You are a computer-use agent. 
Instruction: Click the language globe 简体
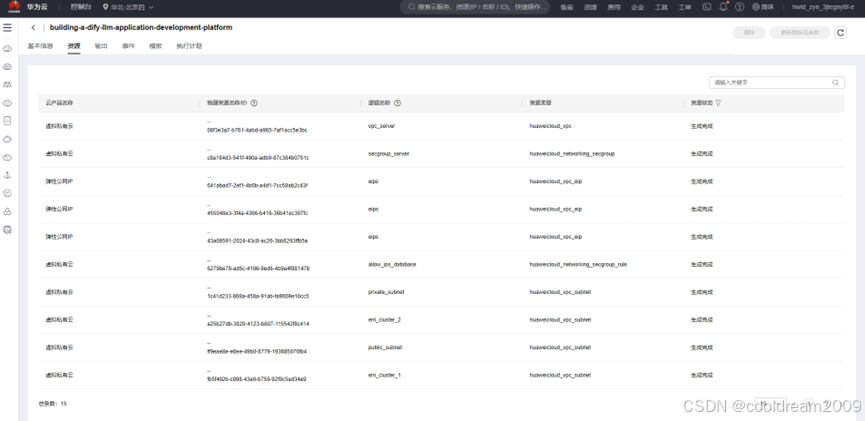[x=763, y=7]
